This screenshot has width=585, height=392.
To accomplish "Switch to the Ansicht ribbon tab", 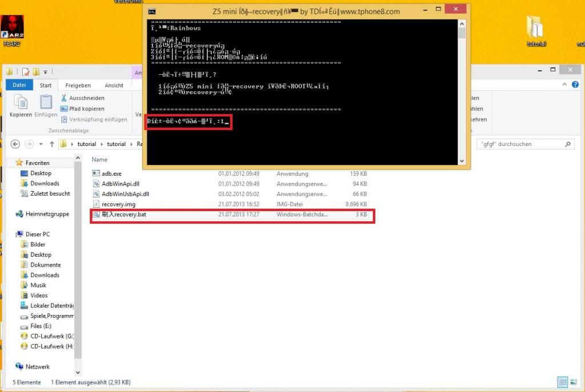I will [114, 86].
